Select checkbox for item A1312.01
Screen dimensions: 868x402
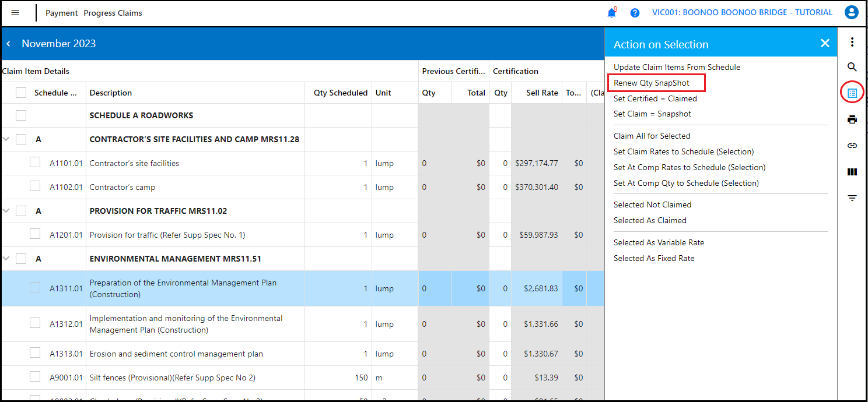click(x=35, y=323)
